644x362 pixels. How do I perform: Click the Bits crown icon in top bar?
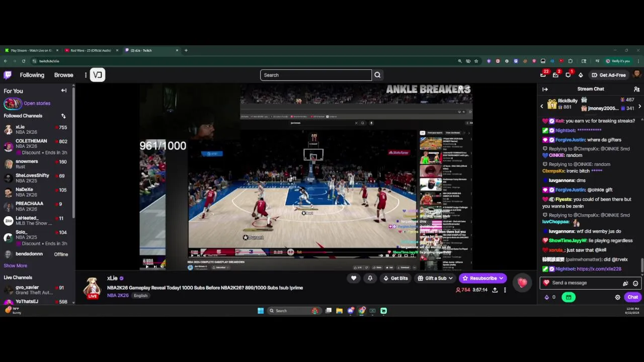581,75
